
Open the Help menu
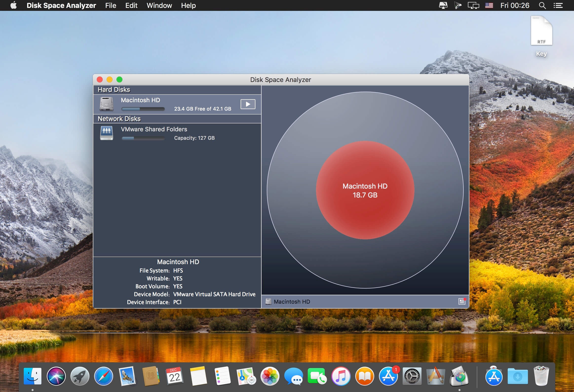point(189,5)
